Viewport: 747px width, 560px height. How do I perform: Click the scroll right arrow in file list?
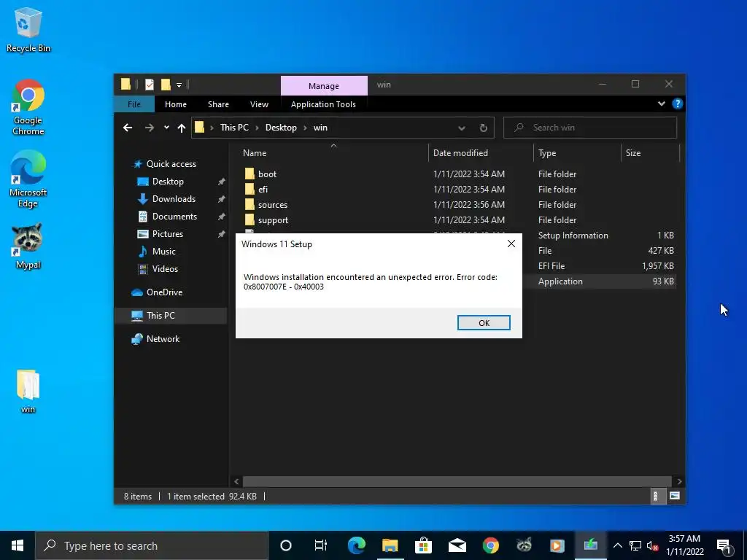[679, 481]
